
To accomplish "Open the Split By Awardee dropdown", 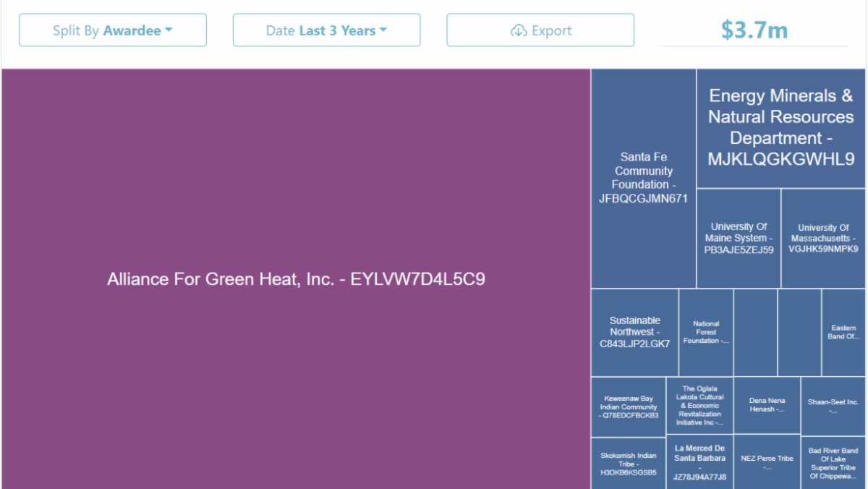I will click(113, 30).
